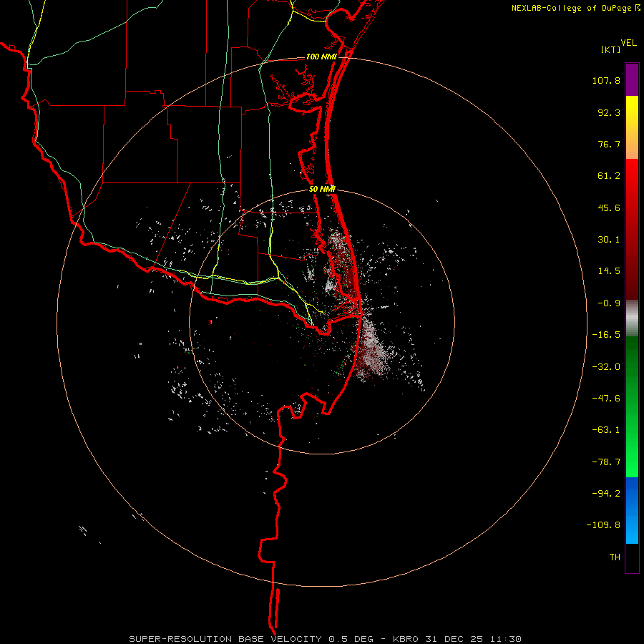Click the 76.7 legend value

pyautogui.click(x=609, y=144)
